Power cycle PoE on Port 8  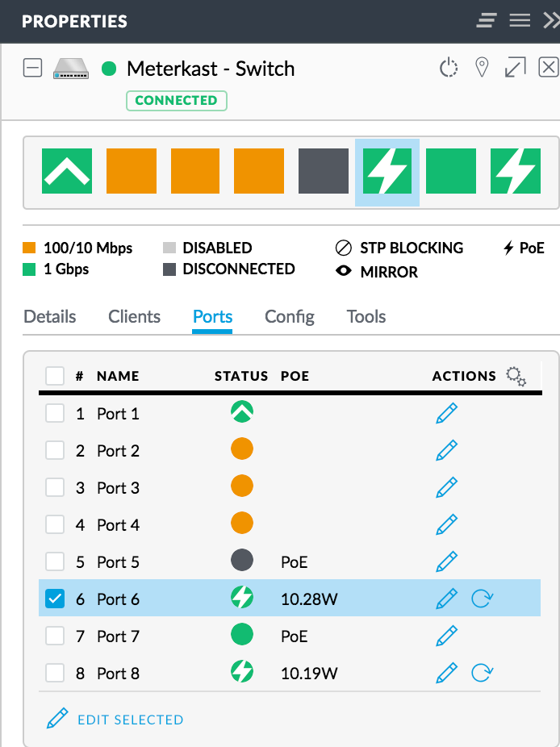pyautogui.click(x=482, y=673)
